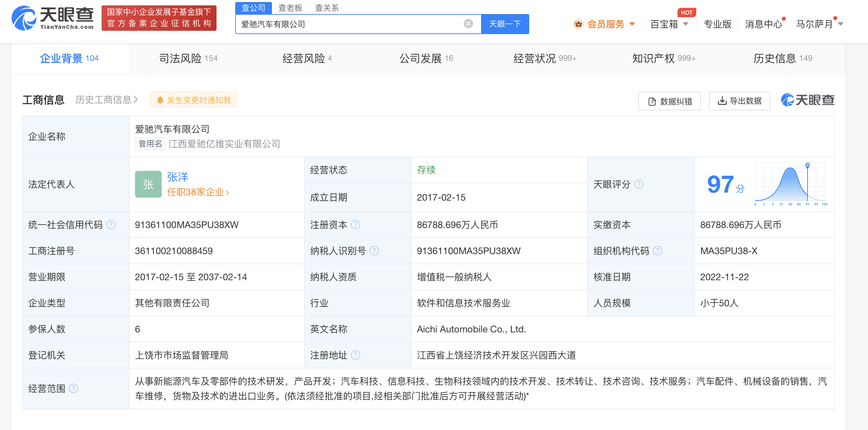
Task: Select the 企业背景 tab
Action: point(70,58)
